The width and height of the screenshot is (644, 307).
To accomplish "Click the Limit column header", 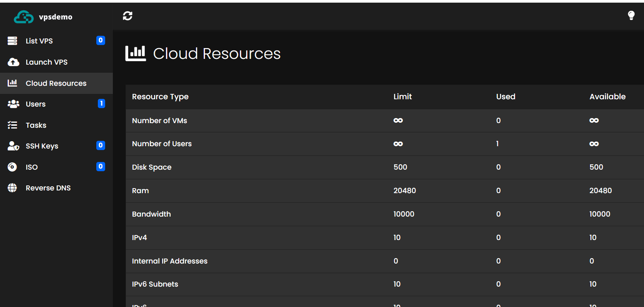I will coord(402,97).
